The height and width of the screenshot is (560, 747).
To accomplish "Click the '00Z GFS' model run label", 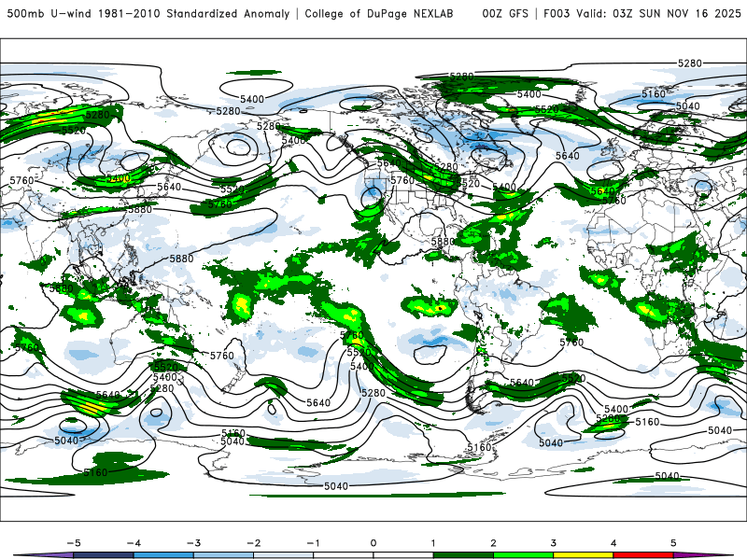I will 505,13.
